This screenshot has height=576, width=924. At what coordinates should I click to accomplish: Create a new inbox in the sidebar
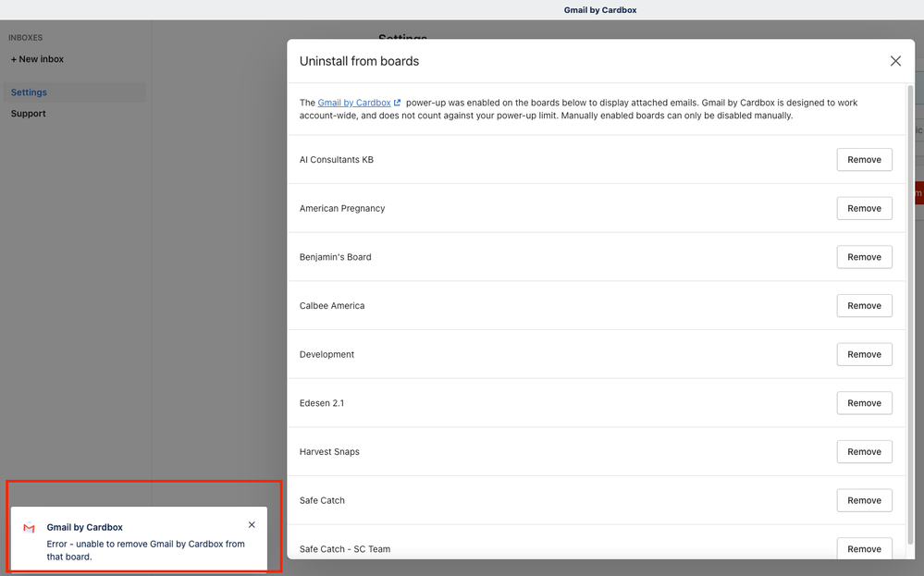(x=37, y=59)
